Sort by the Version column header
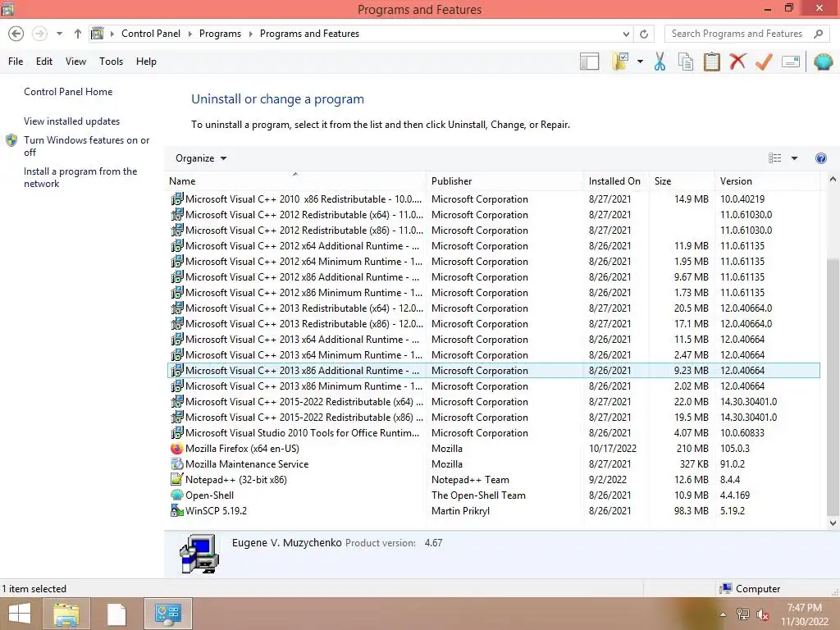 pos(767,181)
